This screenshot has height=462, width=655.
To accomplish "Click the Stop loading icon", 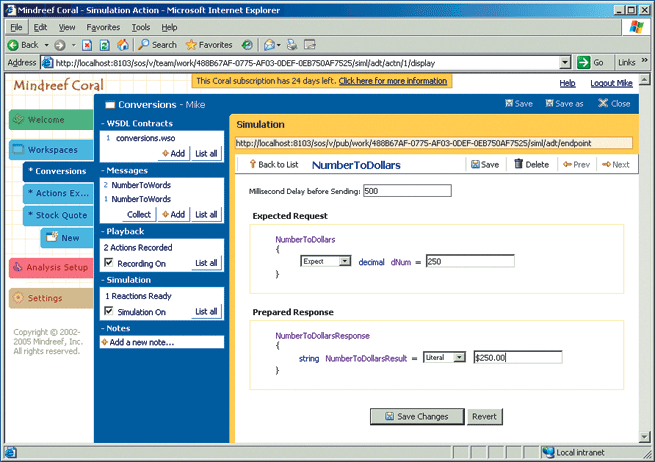I will coord(88,45).
